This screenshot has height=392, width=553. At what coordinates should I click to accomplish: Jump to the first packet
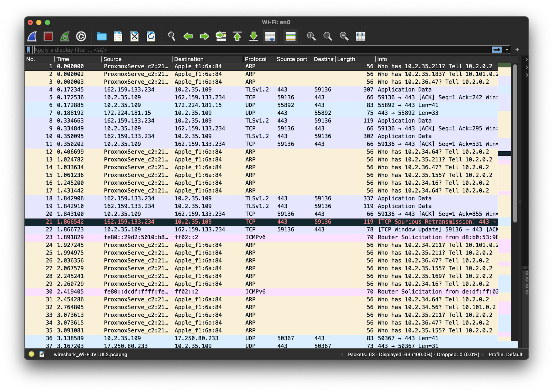[x=237, y=36]
